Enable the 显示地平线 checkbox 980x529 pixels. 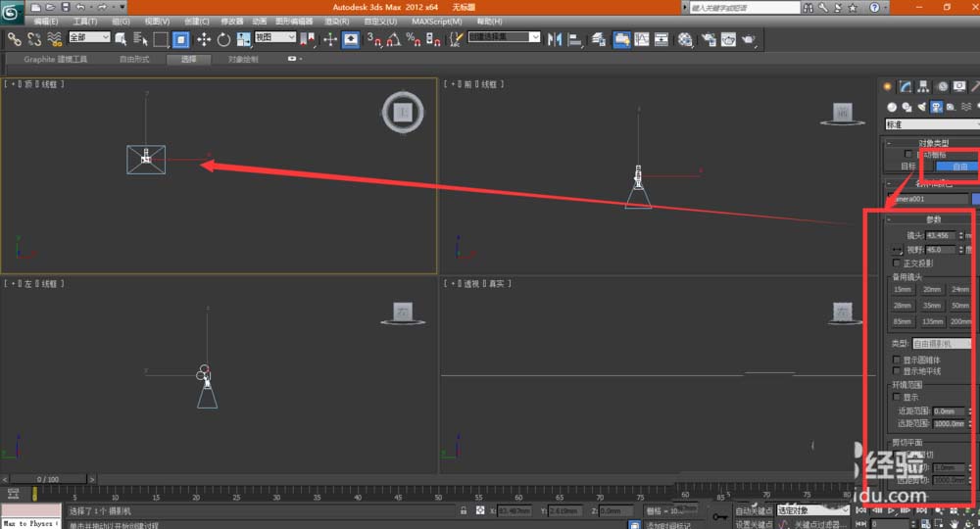(897, 371)
